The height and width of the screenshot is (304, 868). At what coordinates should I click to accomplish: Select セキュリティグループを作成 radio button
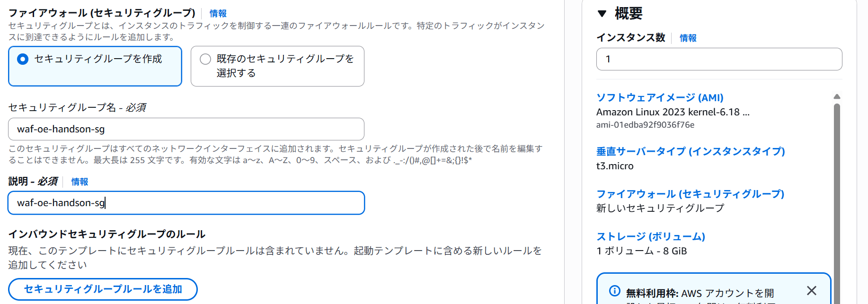coord(23,59)
